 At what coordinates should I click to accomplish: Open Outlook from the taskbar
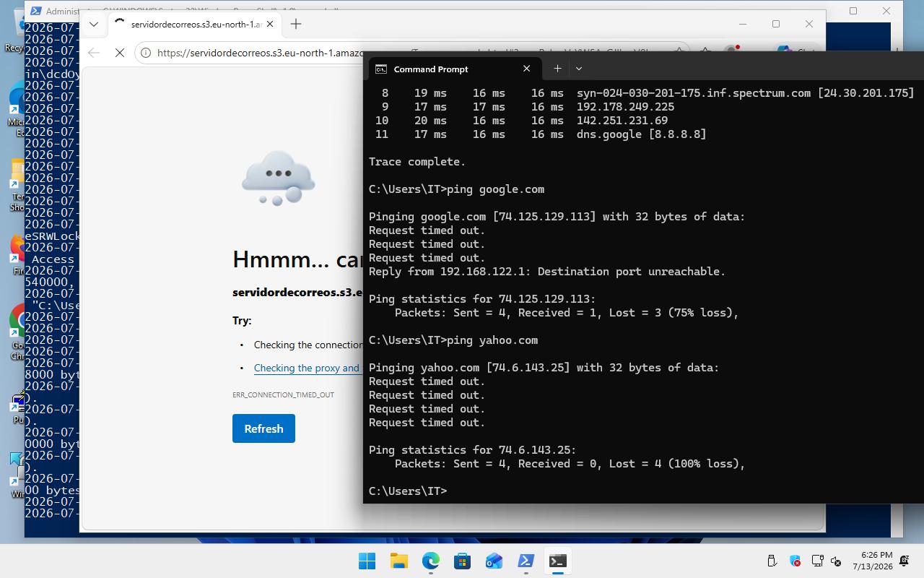pyautogui.click(x=494, y=561)
